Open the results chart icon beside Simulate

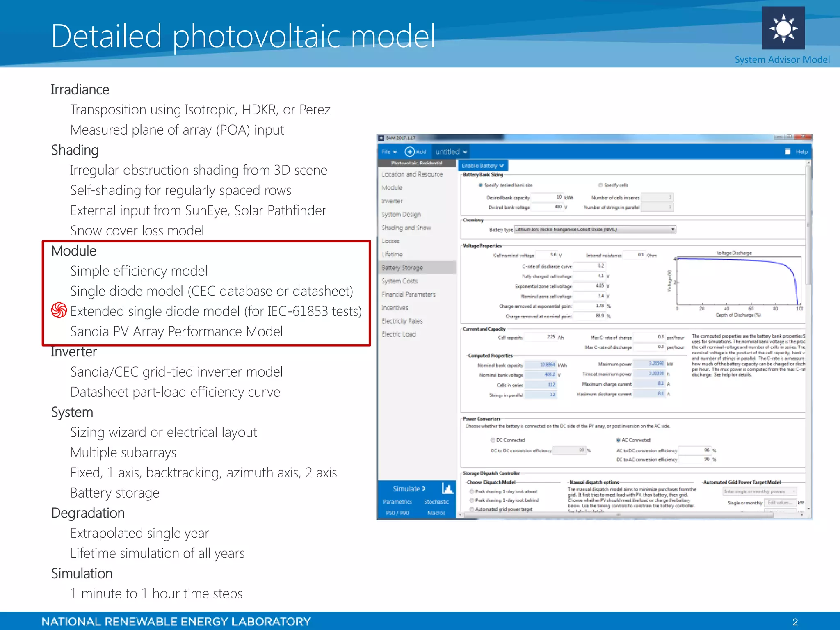click(447, 488)
